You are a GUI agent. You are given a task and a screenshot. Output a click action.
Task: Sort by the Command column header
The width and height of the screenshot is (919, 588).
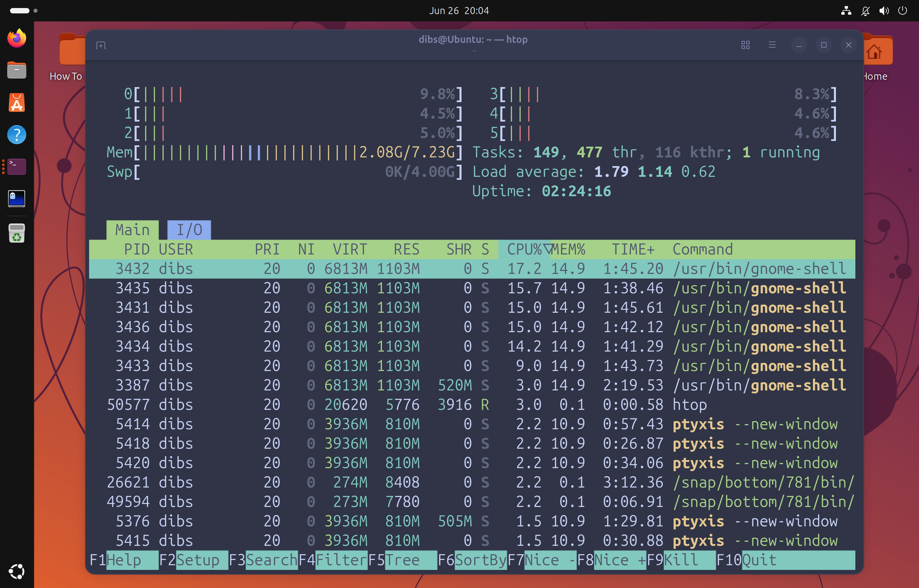click(703, 249)
